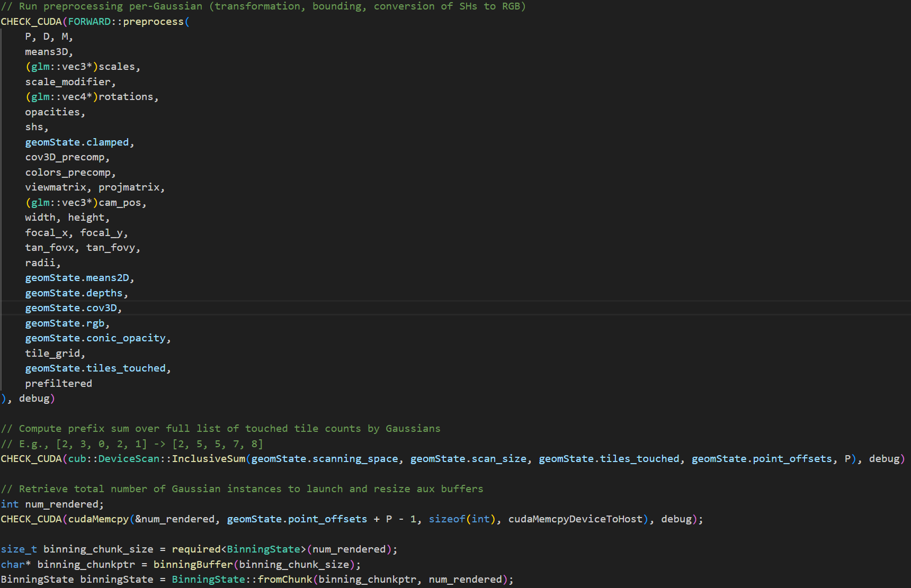Screen dimensions: 911x588
Task: Click the 'opacities,' line
Action: tap(55, 112)
